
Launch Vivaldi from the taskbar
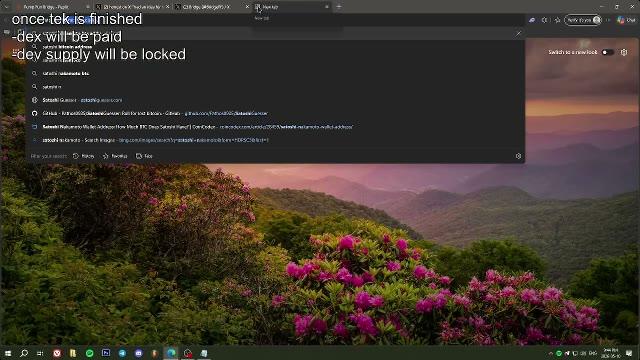coord(57,353)
